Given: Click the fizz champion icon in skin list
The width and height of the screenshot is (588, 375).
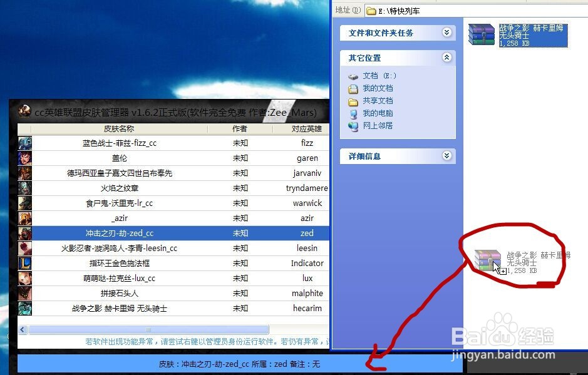Looking at the screenshot, I should point(25,143).
